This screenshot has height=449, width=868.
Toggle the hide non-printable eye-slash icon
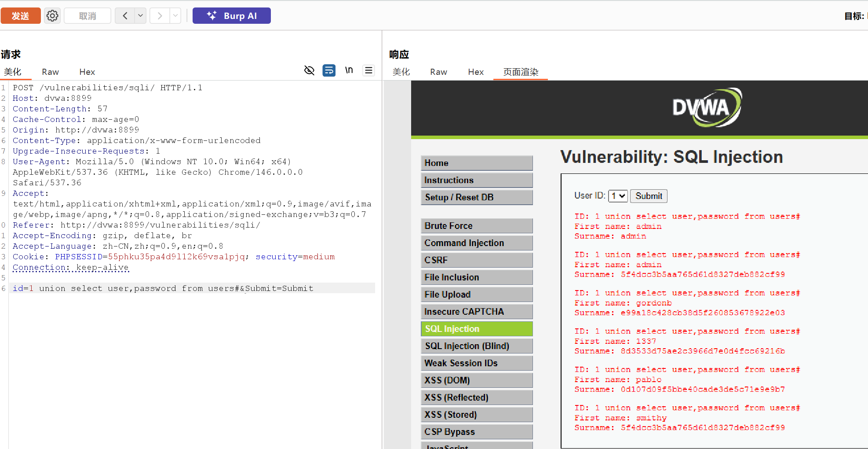click(309, 70)
